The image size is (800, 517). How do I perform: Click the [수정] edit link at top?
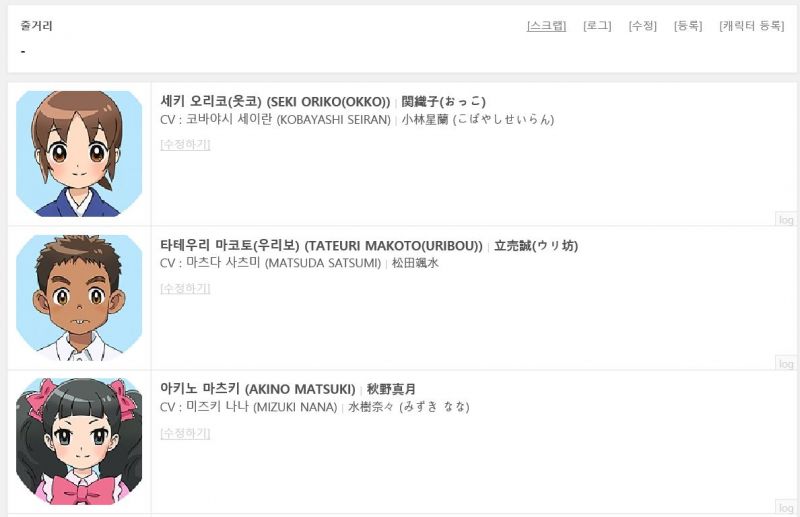tap(642, 26)
